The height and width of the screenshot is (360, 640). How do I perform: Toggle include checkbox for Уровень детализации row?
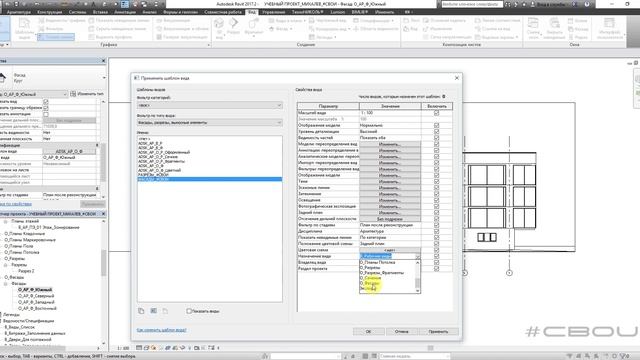pyautogui.click(x=436, y=131)
